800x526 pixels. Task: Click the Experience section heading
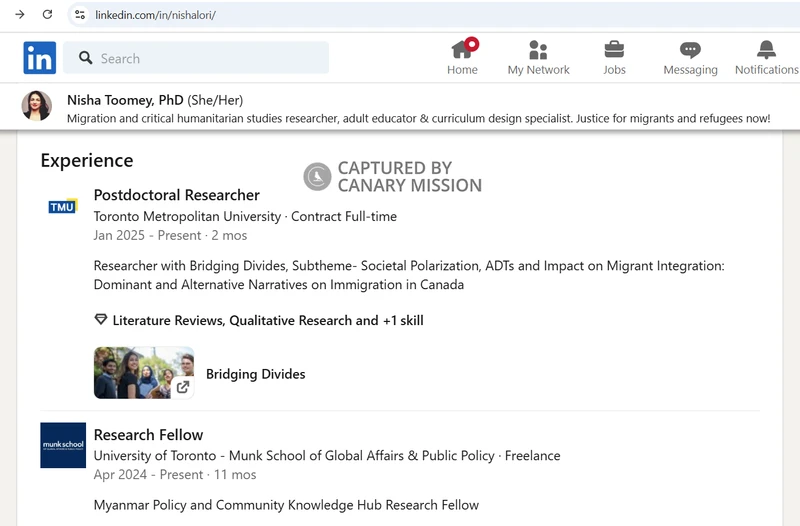pyautogui.click(x=87, y=161)
